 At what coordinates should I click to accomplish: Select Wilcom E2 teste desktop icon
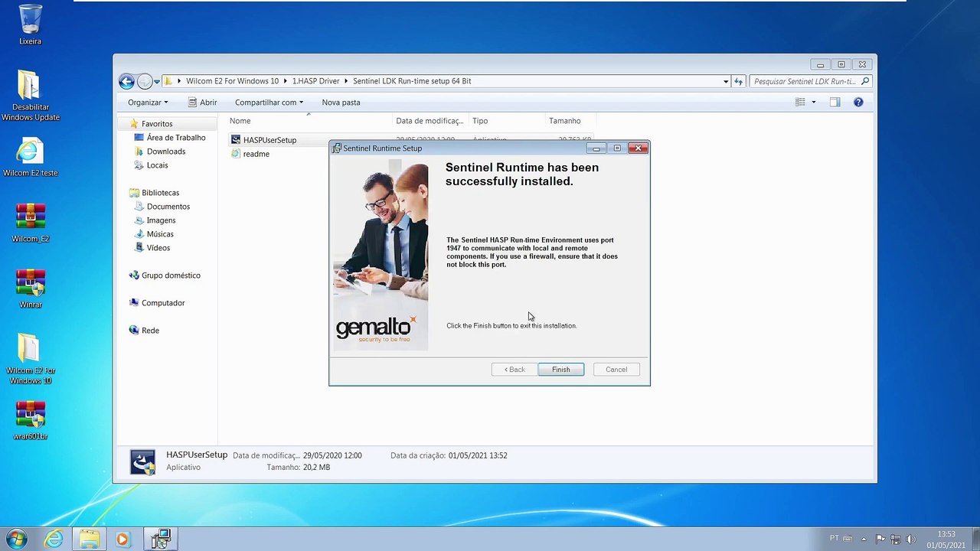[30, 157]
